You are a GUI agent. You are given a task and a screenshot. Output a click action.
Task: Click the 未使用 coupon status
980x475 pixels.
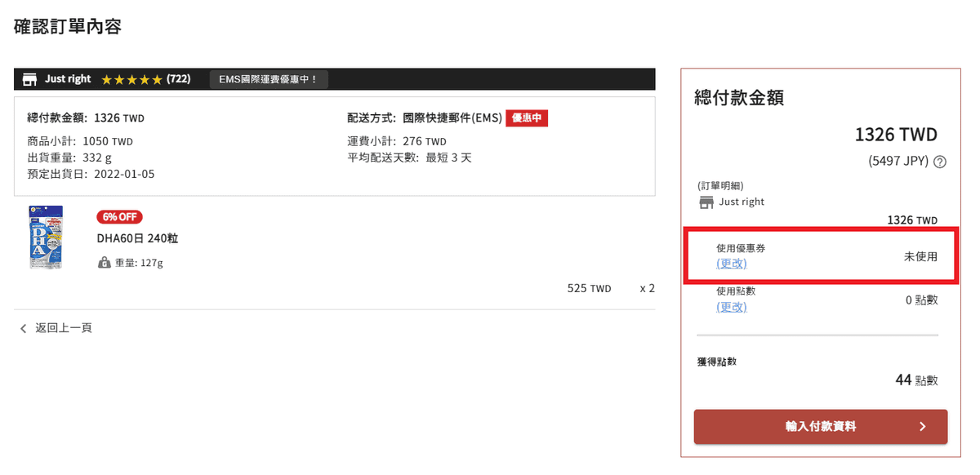[920, 256]
